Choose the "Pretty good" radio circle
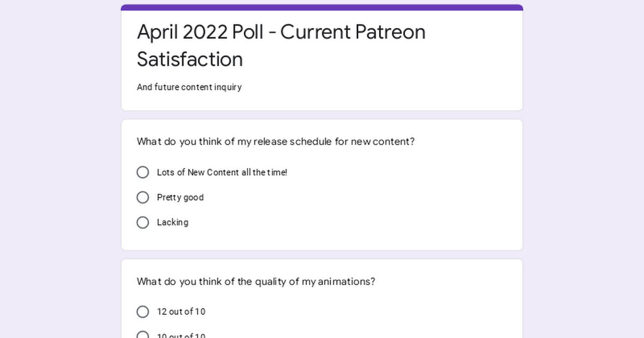Image resolution: width=644 pixels, height=338 pixels. coord(143,197)
